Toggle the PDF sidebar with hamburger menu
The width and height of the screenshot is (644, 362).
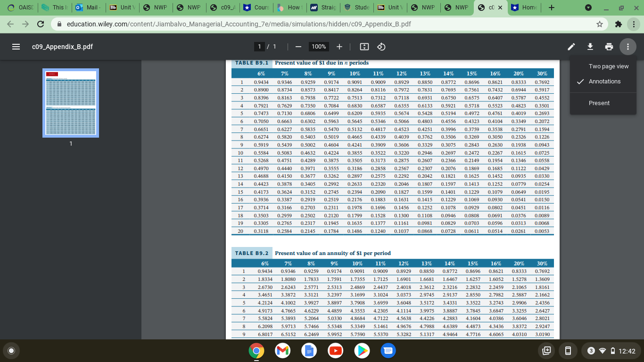pos(16,46)
